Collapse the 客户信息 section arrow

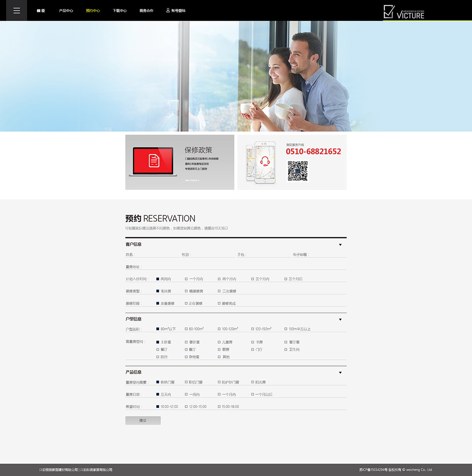pos(340,245)
